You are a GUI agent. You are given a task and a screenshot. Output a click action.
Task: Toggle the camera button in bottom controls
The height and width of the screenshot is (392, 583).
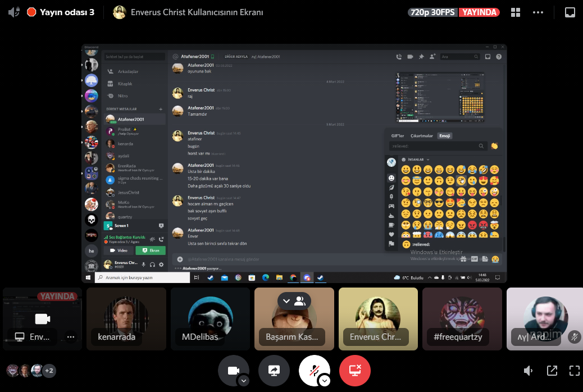[233, 371]
